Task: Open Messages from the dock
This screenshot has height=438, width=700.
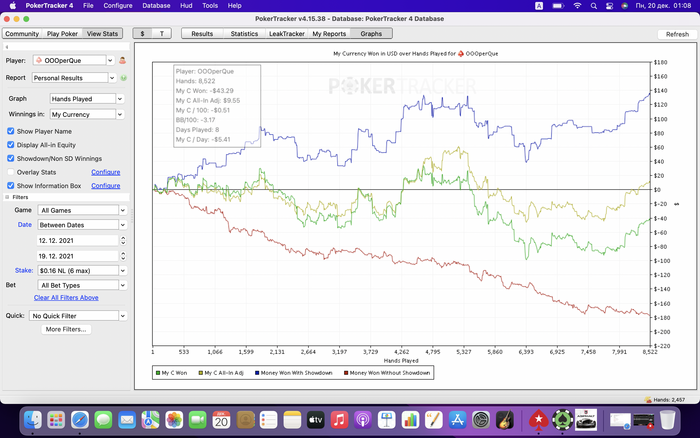Action: tap(104, 420)
